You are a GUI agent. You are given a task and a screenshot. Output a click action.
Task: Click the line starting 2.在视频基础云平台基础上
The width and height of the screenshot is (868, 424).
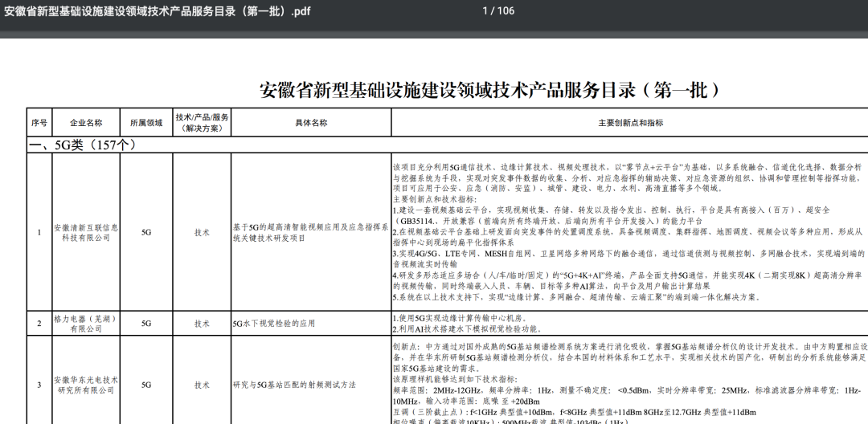(628, 237)
